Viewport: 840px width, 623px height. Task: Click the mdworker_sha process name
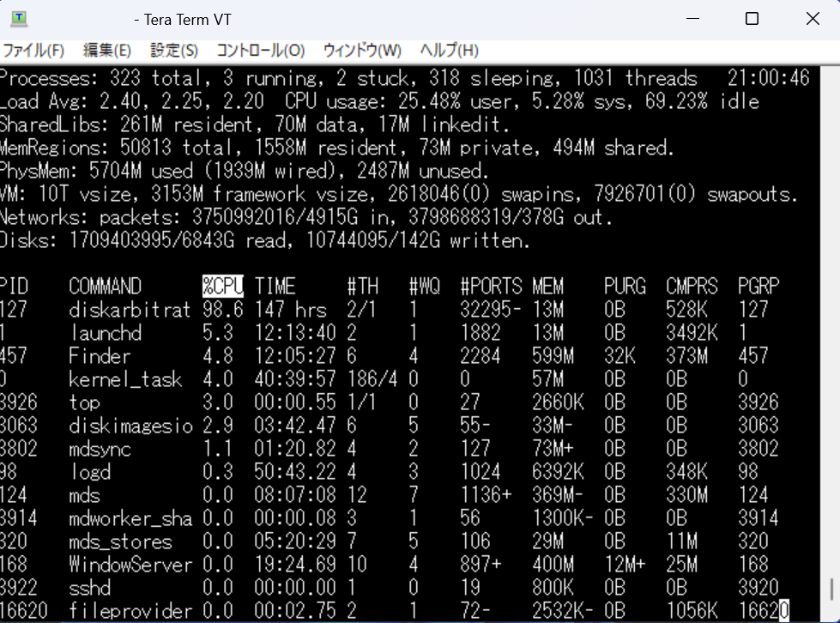130,518
